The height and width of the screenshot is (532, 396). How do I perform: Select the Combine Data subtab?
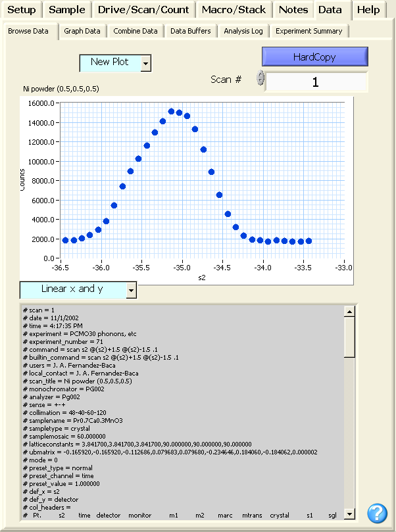coord(135,31)
